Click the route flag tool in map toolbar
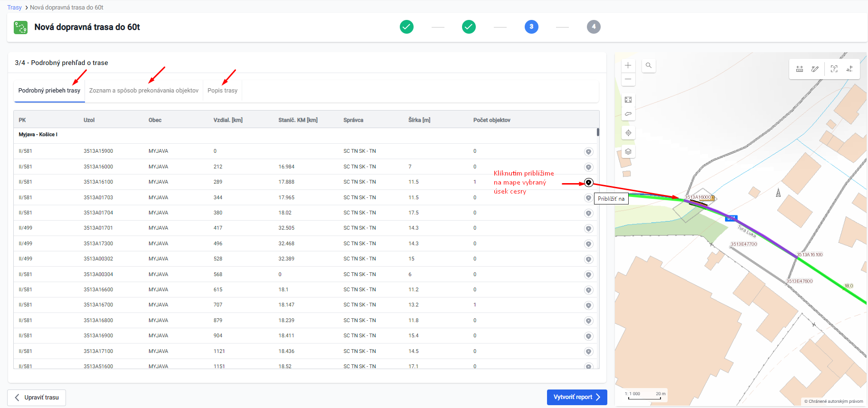 point(849,69)
